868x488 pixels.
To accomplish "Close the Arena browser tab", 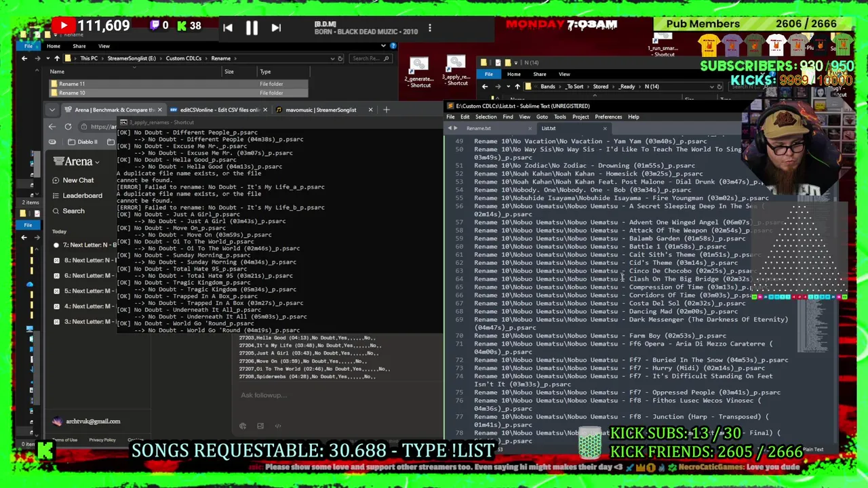I will click(x=159, y=110).
